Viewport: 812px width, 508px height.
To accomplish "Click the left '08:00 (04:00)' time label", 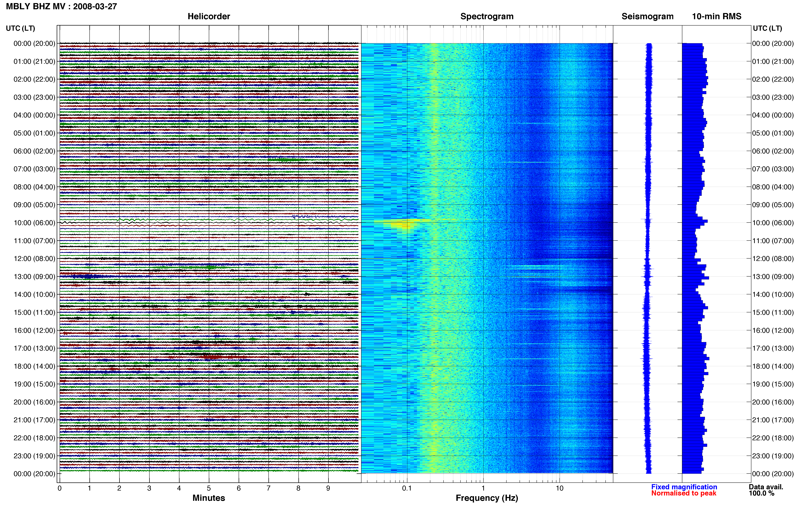I will coord(34,187).
